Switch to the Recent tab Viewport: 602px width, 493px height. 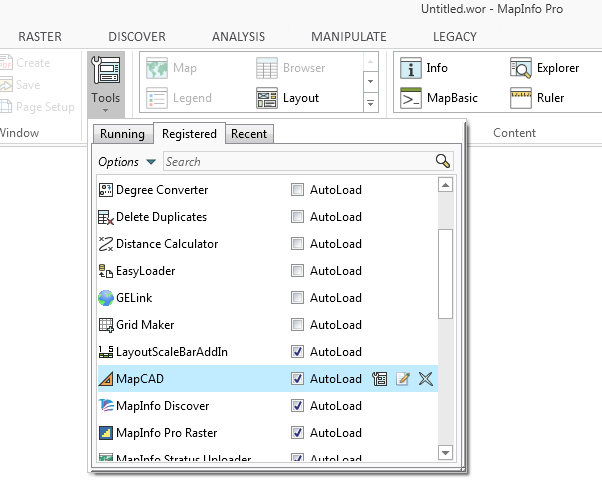tap(249, 134)
